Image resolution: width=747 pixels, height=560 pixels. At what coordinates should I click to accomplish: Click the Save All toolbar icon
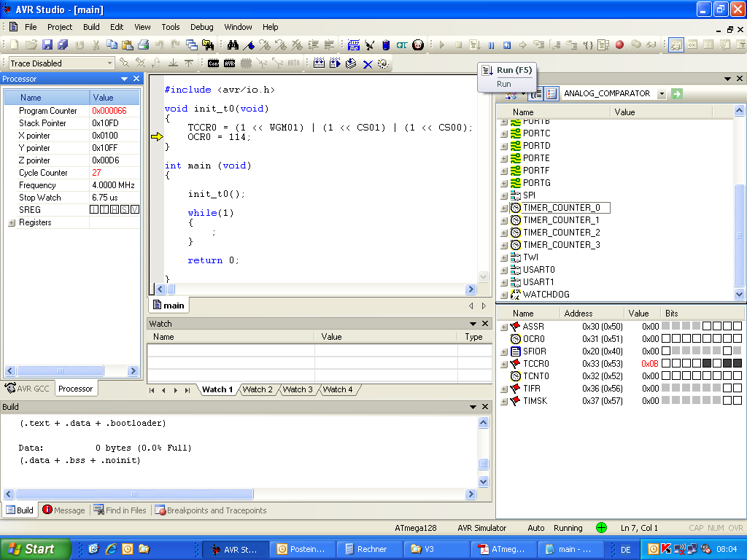point(63,44)
